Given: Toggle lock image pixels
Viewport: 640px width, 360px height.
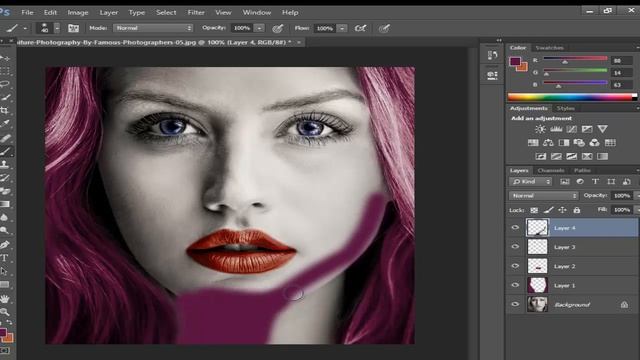Looking at the screenshot, I should click(549, 210).
